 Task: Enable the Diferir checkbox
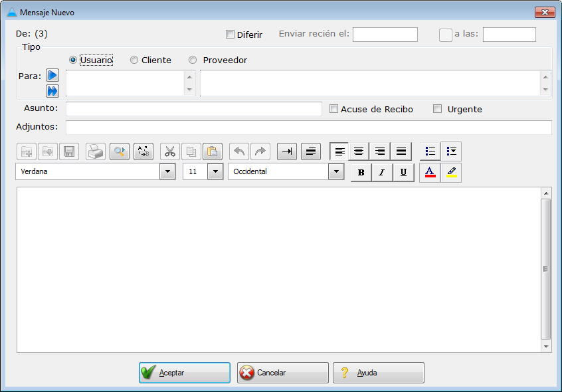click(x=231, y=35)
